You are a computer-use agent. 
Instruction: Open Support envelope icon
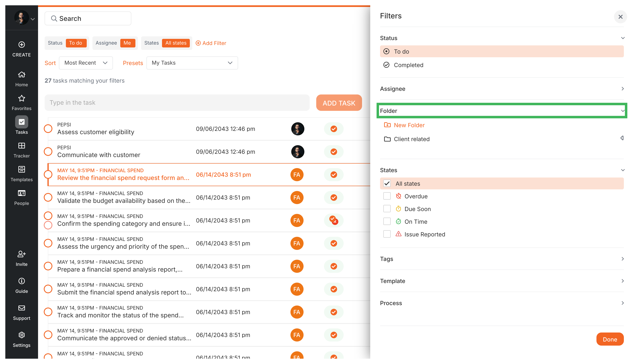[x=21, y=308]
